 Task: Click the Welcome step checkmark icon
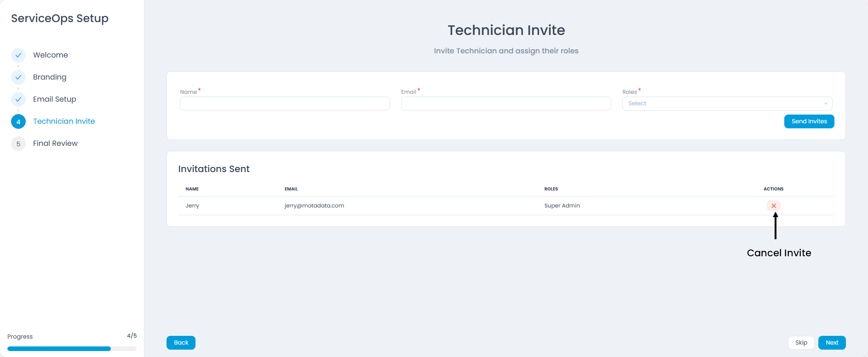[18, 55]
